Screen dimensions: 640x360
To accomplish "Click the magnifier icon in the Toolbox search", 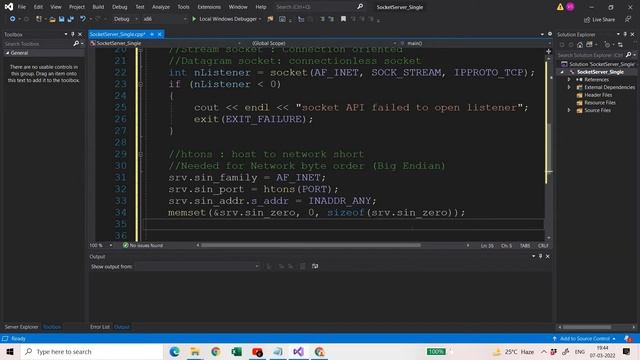I will 76,43.
